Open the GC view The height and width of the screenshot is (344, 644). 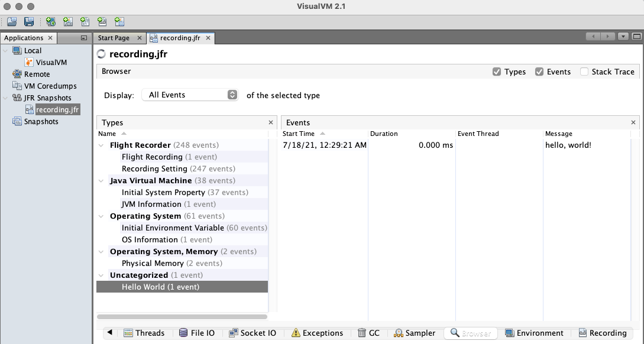coord(369,333)
